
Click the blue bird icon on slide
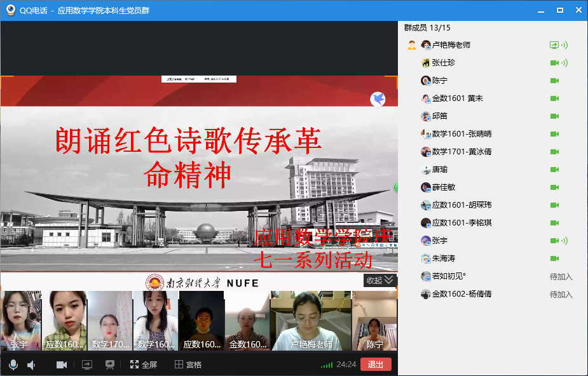pyautogui.click(x=378, y=99)
